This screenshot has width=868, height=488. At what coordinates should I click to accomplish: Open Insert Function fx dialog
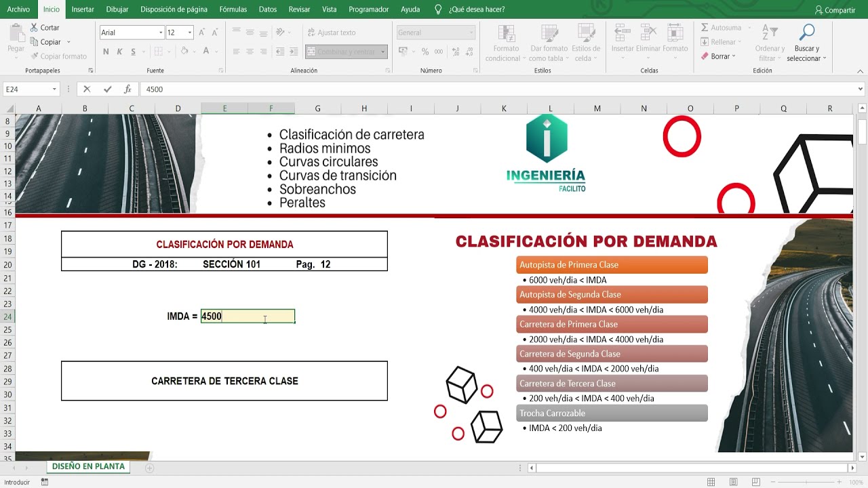[127, 89]
